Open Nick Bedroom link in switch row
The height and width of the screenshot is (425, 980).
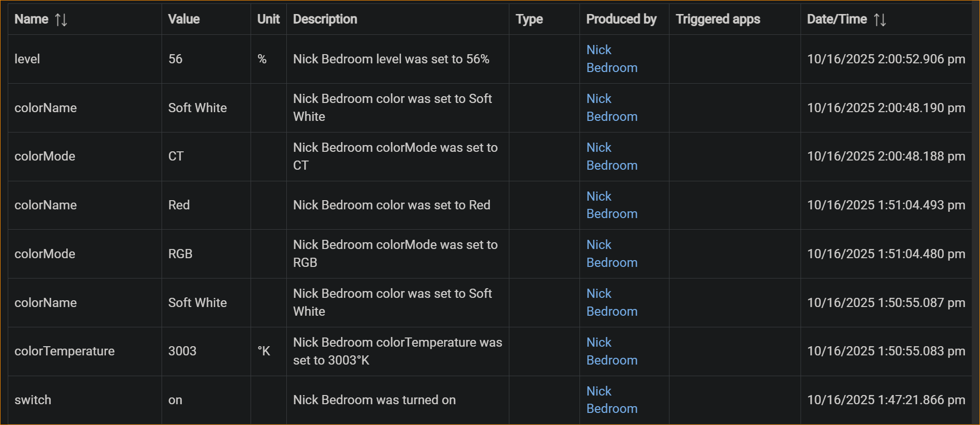[611, 400]
